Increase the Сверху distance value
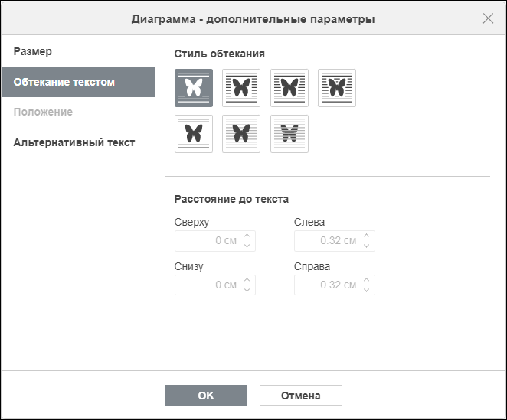Viewport: 507px width, 420px height. pos(247,236)
